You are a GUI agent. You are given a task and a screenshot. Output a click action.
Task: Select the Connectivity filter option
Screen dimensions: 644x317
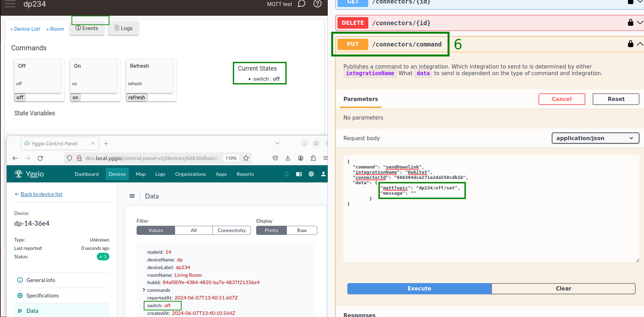coord(232,230)
